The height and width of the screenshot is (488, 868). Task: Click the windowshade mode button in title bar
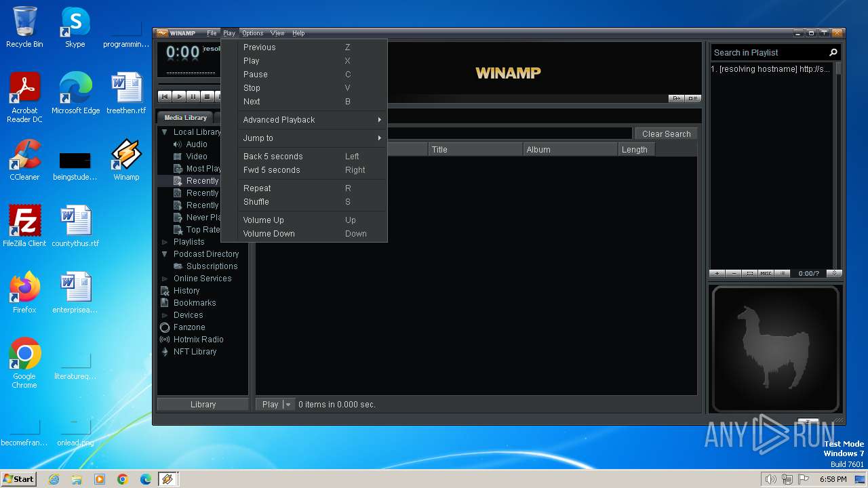[x=824, y=33]
